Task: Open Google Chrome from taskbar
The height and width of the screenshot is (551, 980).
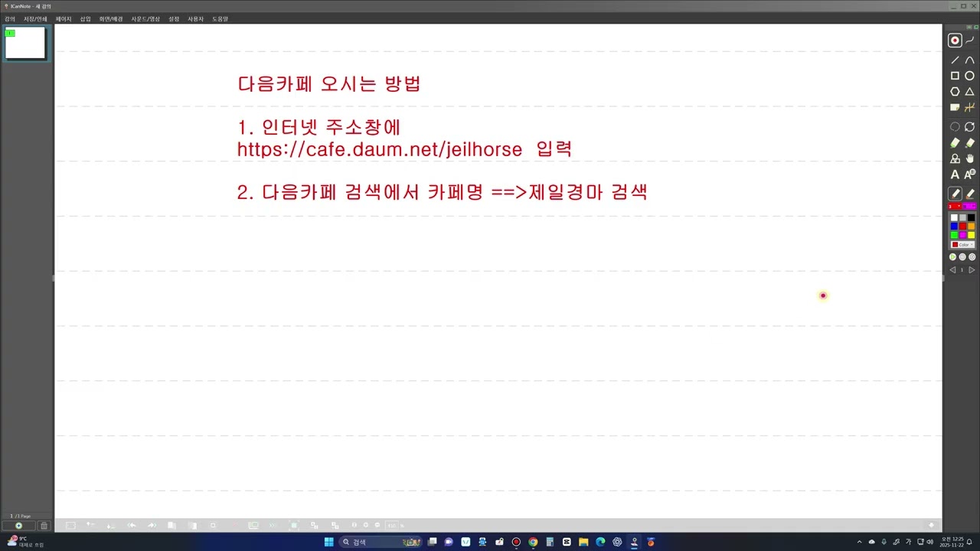Action: [x=533, y=542]
